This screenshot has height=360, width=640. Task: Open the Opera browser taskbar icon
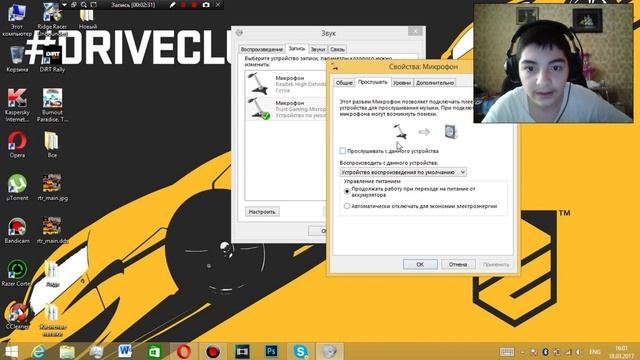point(184,351)
